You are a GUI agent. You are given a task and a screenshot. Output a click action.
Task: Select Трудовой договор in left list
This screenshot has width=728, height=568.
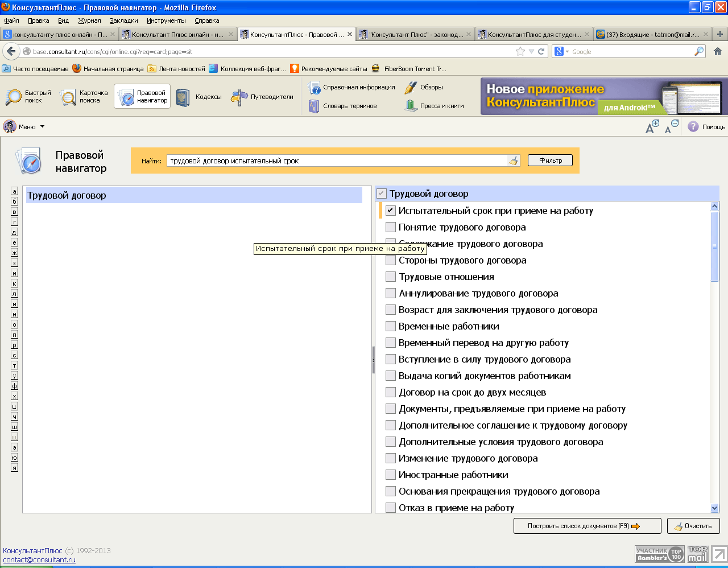[x=194, y=195]
